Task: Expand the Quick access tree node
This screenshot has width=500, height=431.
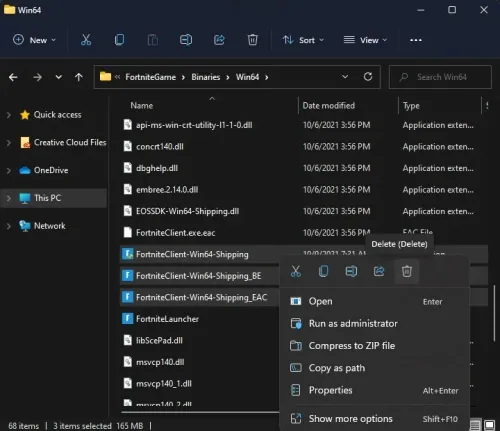Action: pyautogui.click(x=9, y=115)
